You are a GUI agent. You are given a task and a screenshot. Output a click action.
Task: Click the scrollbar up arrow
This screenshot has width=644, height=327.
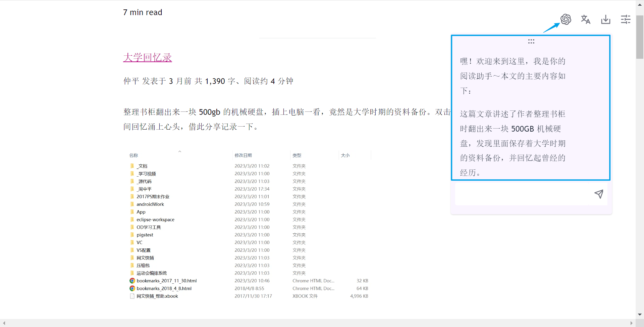click(x=639, y=4)
